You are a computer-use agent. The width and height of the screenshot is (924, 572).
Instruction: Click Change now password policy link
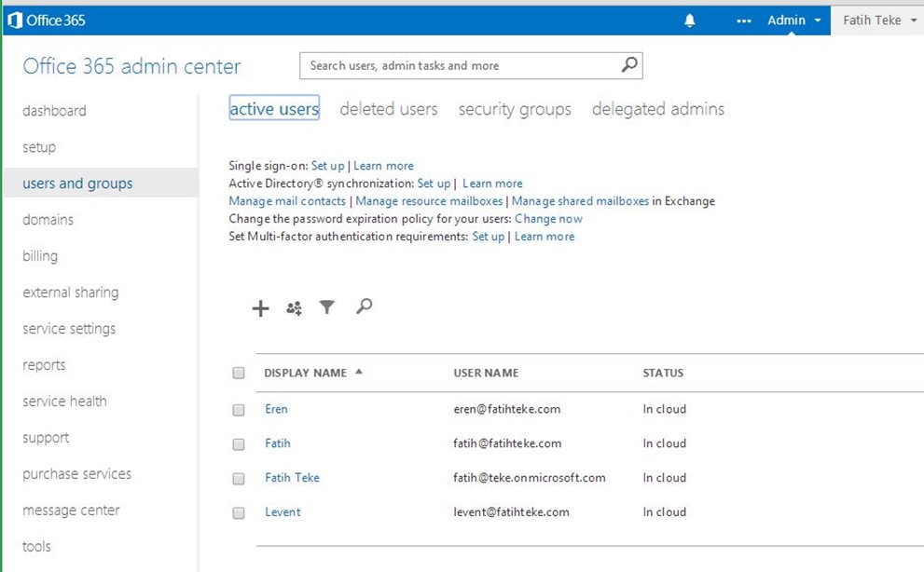pyautogui.click(x=548, y=219)
